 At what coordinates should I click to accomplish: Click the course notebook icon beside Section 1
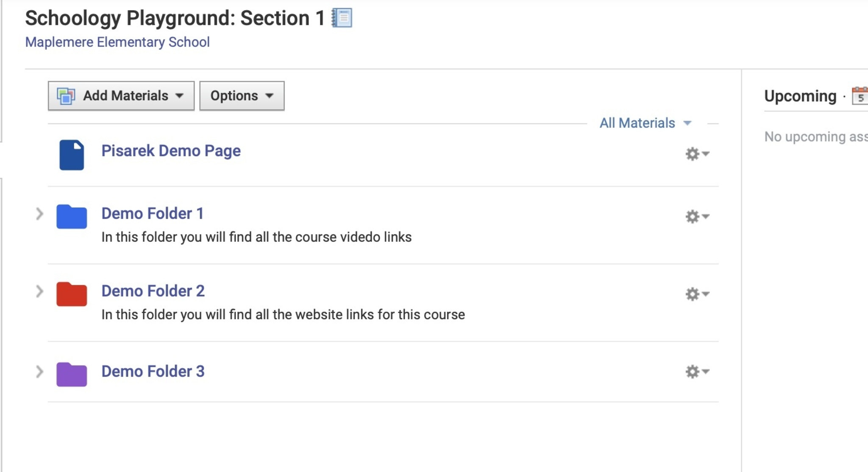[x=342, y=18]
